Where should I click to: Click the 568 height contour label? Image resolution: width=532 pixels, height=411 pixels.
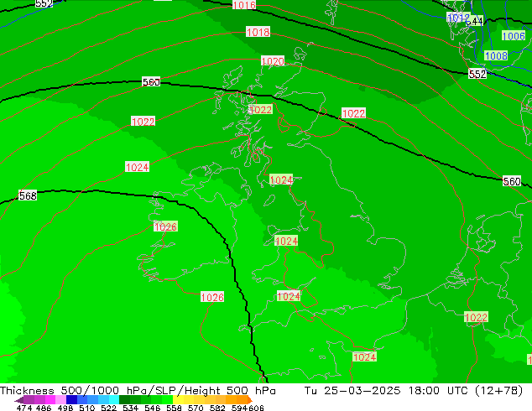(28, 195)
